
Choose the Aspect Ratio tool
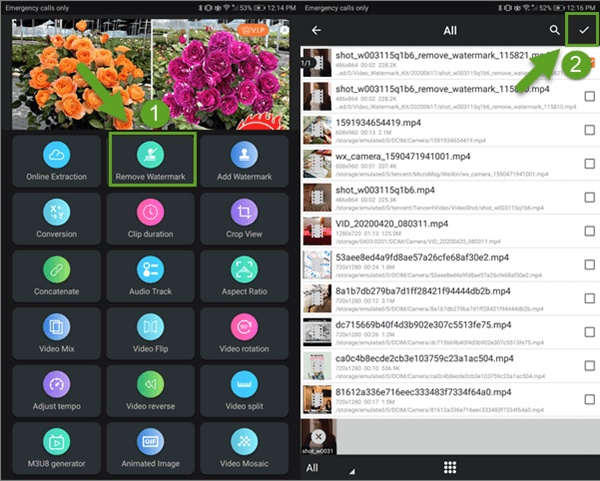click(x=244, y=276)
